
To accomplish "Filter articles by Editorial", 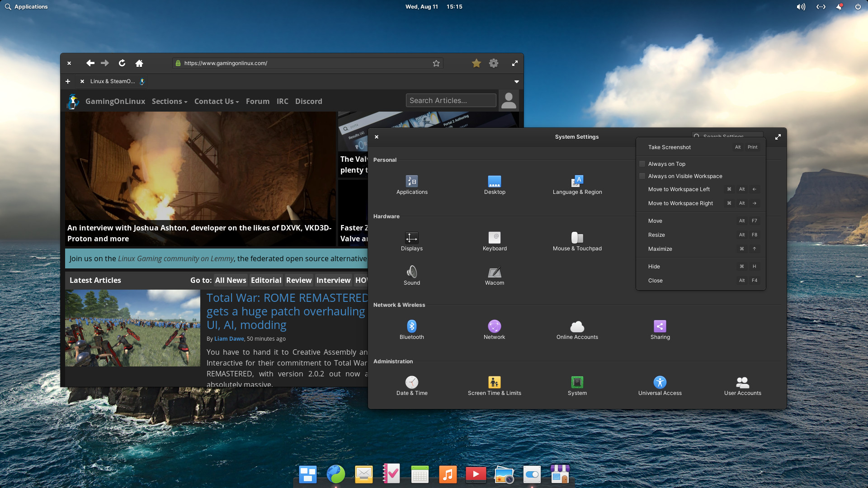I will (x=266, y=280).
